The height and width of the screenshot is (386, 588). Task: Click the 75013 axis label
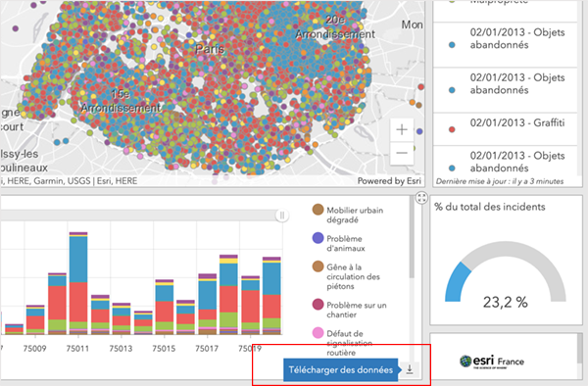pyautogui.click(x=121, y=349)
